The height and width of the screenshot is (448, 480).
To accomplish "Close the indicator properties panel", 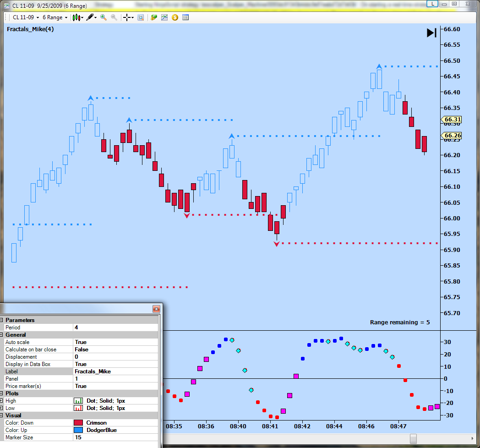I will point(156,309).
